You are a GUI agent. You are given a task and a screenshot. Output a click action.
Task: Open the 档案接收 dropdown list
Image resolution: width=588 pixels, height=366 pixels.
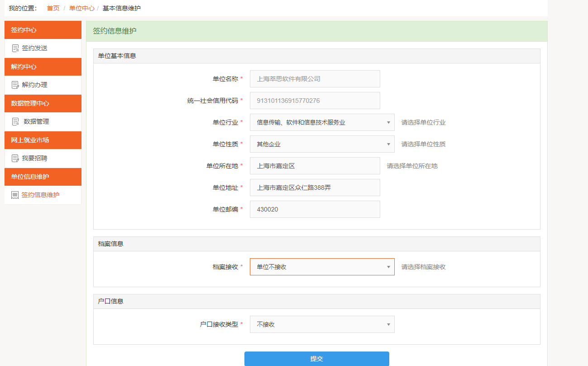pos(322,267)
